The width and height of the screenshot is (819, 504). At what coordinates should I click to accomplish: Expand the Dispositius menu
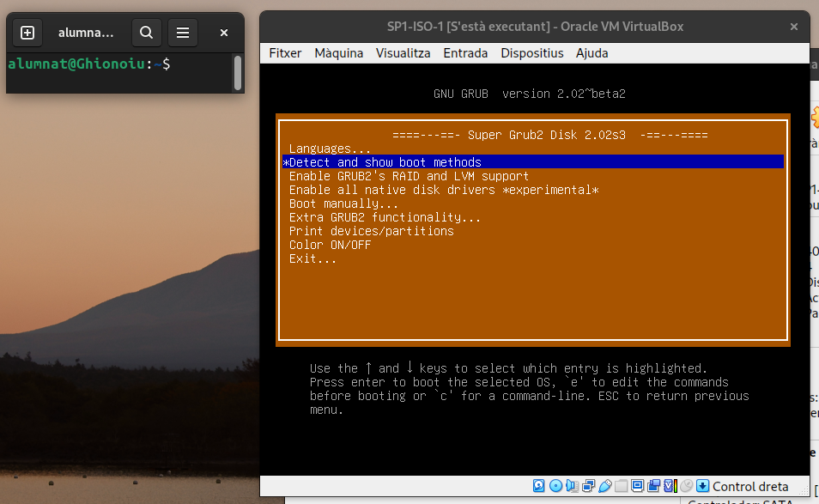pyautogui.click(x=532, y=53)
